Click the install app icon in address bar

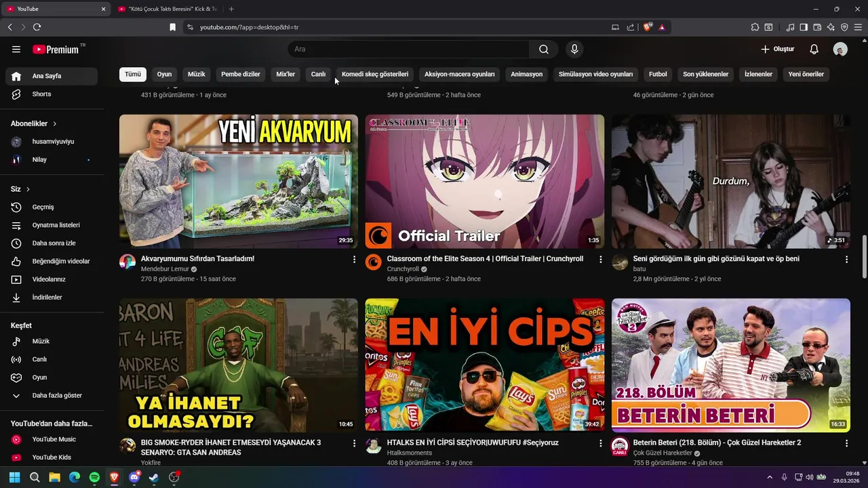pyautogui.click(x=615, y=27)
